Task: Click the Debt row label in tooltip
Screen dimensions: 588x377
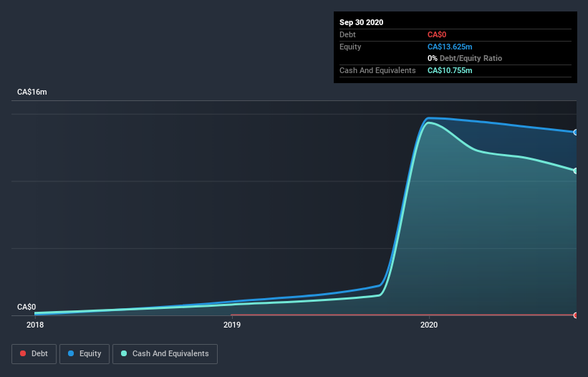Action: (x=347, y=34)
